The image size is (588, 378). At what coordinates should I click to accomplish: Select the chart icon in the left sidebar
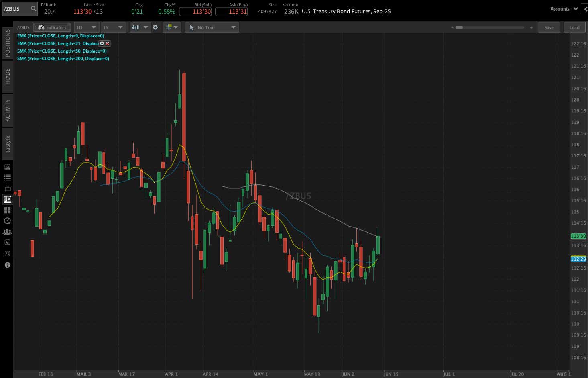tap(7, 199)
